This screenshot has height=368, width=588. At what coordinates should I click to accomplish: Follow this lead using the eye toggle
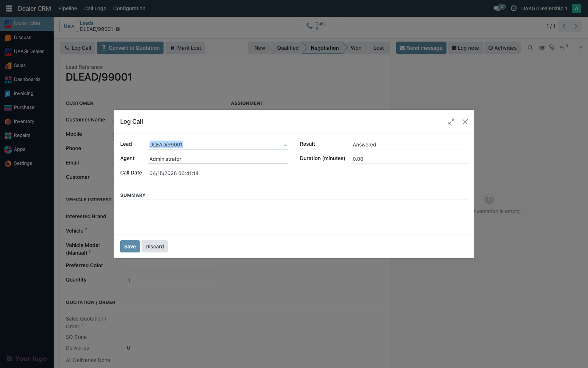[542, 47]
